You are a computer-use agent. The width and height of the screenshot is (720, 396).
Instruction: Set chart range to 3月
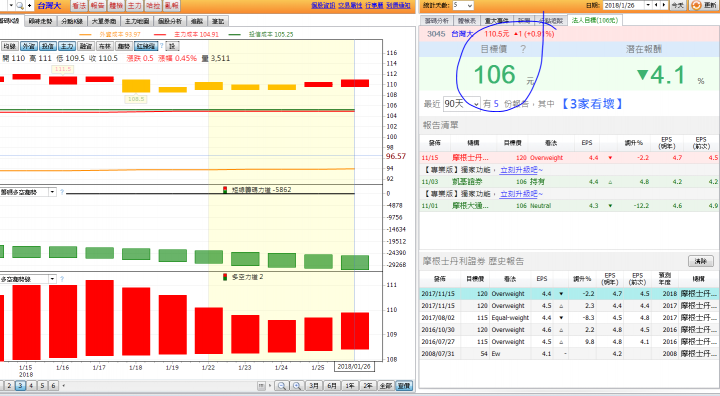click(x=314, y=386)
